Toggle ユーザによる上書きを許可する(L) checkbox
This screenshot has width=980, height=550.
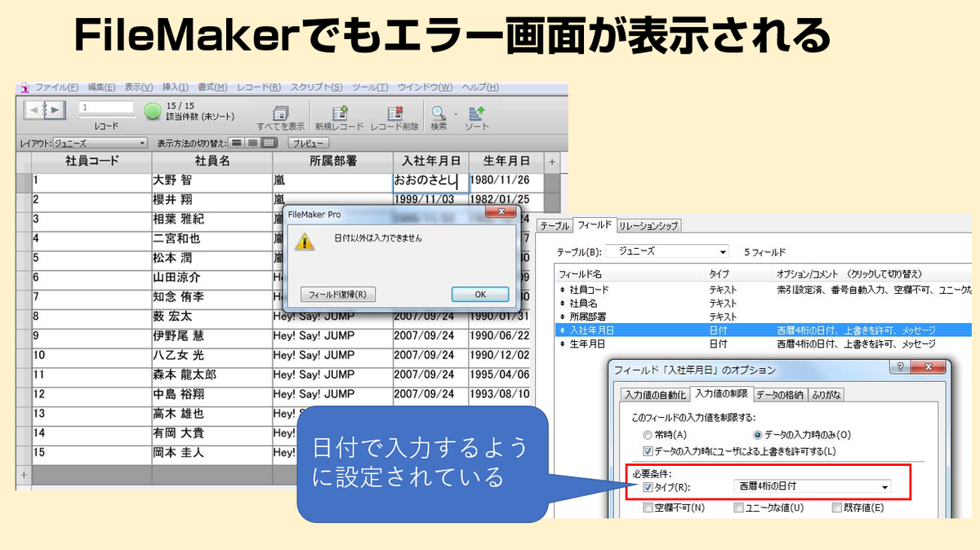[648, 450]
